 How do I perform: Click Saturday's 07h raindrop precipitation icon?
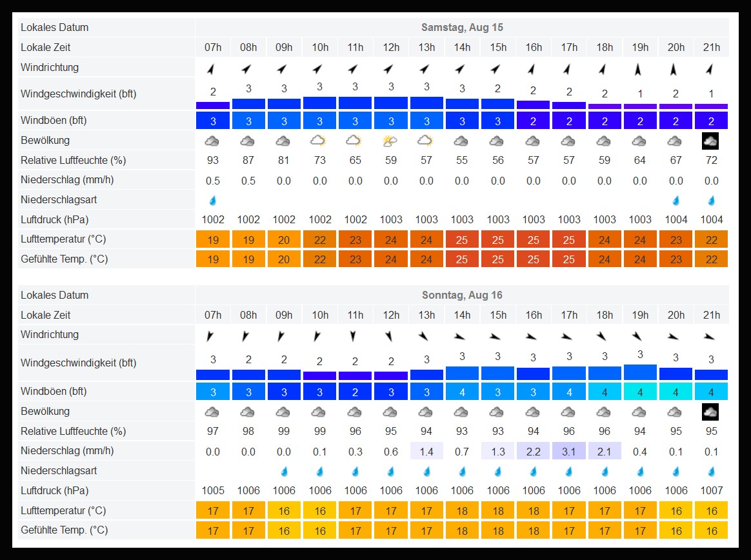point(213,200)
